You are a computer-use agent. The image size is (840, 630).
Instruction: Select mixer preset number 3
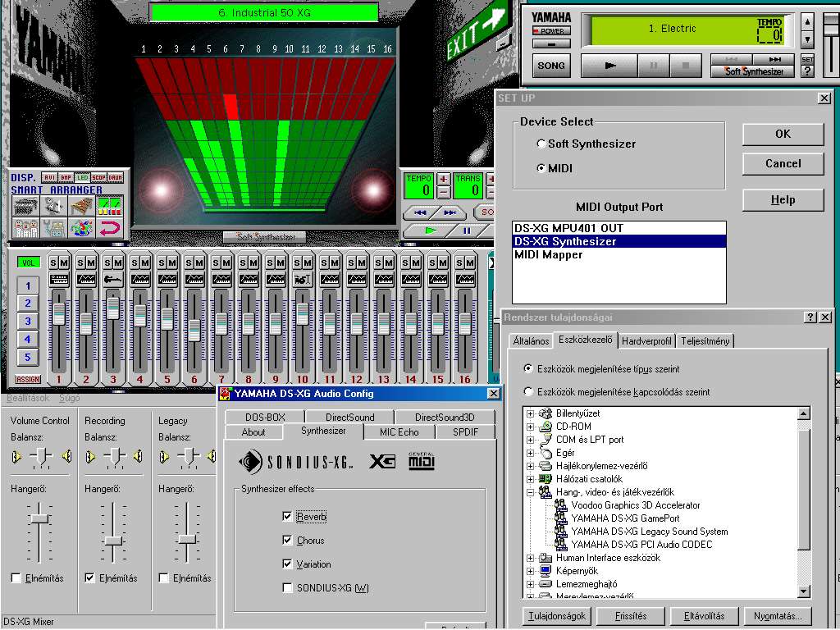tap(28, 322)
